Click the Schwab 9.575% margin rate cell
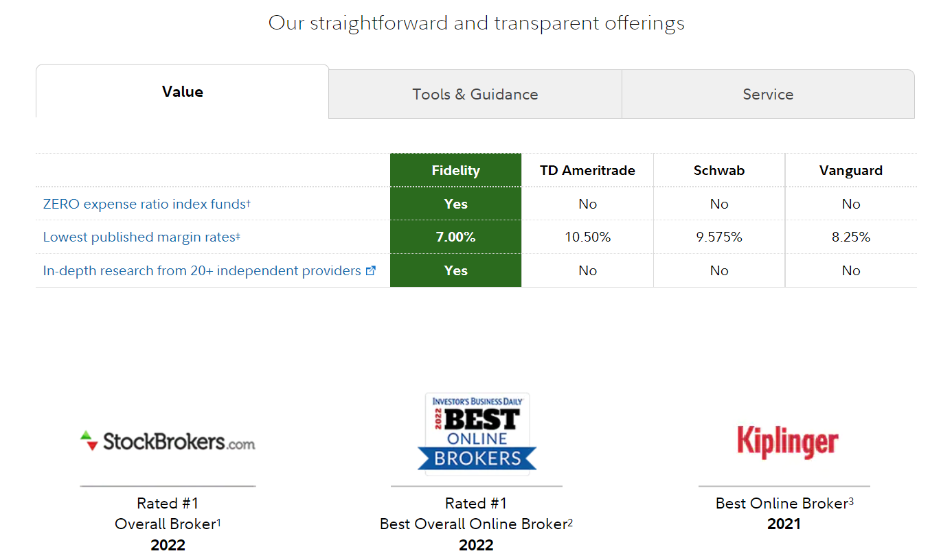 (x=719, y=237)
